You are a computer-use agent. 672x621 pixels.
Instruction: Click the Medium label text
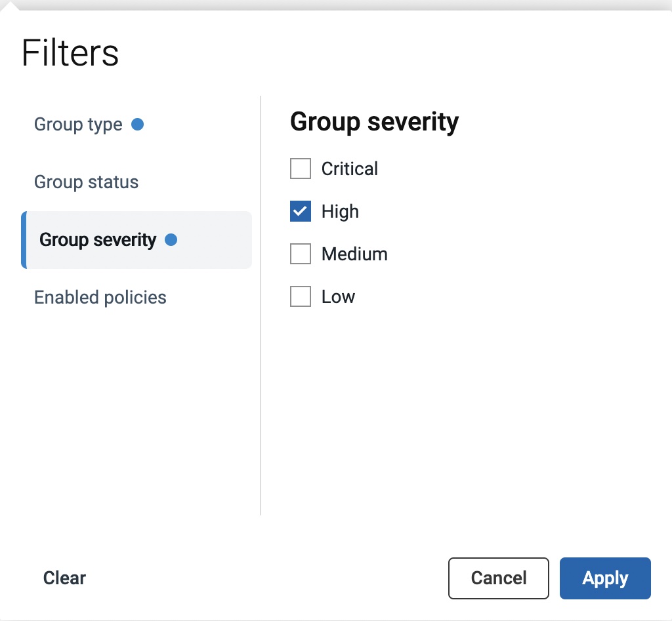(354, 254)
